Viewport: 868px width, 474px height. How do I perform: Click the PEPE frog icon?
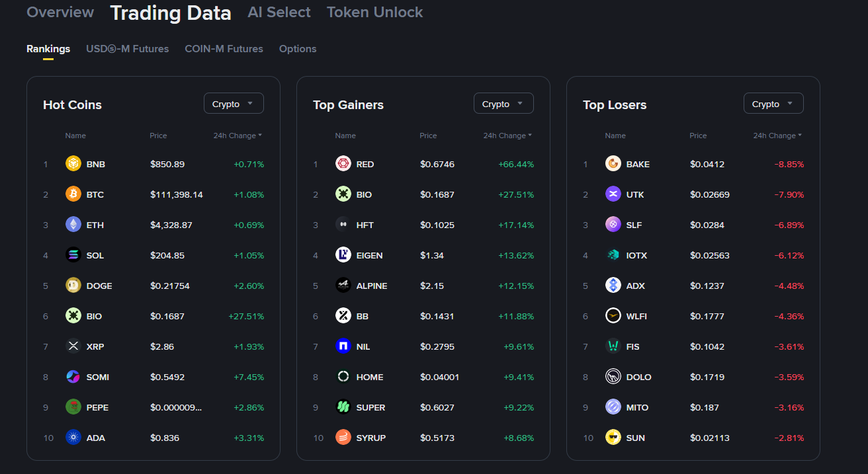tap(73, 407)
